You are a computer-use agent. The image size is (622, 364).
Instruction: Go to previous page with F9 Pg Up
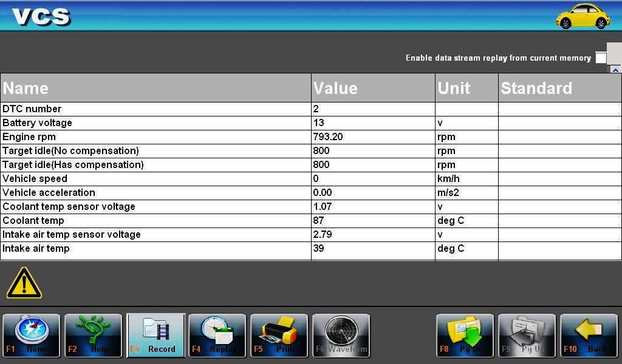point(527,336)
